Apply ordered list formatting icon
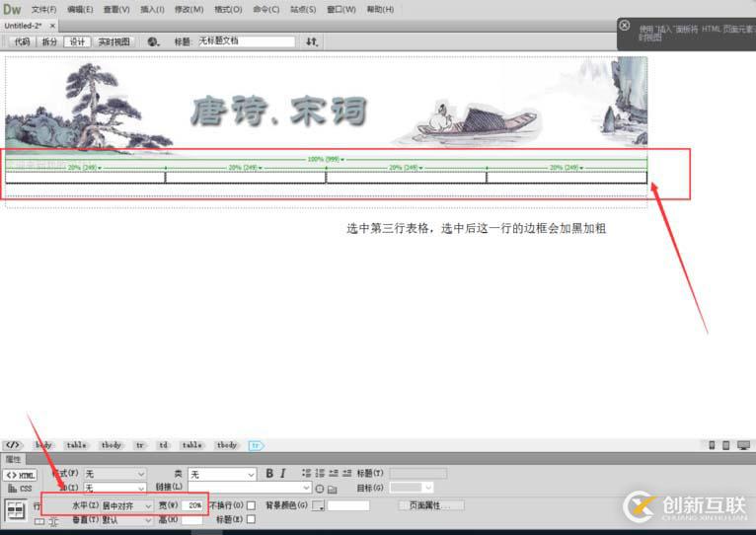 coord(320,473)
